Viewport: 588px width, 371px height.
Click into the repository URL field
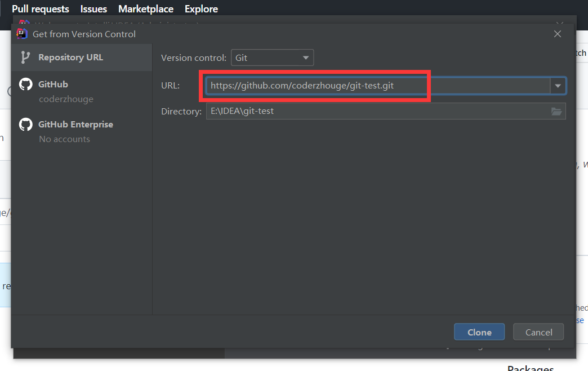point(377,86)
